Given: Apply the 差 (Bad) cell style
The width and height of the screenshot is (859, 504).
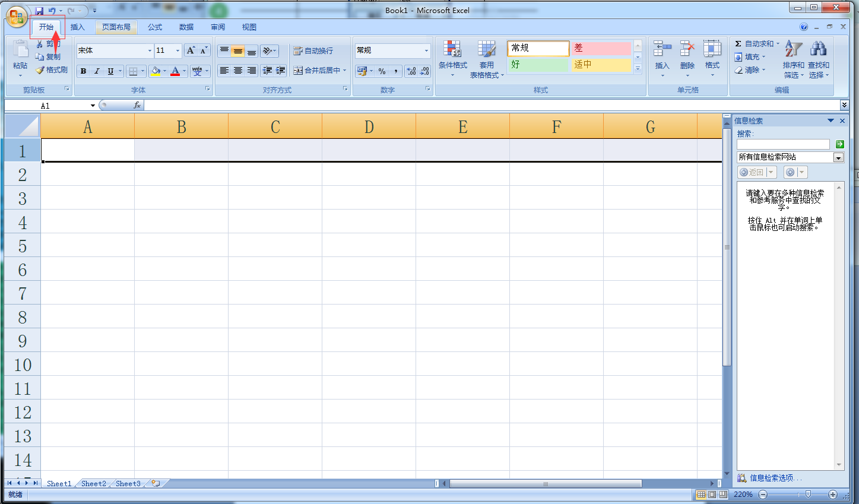Looking at the screenshot, I should click(x=601, y=48).
